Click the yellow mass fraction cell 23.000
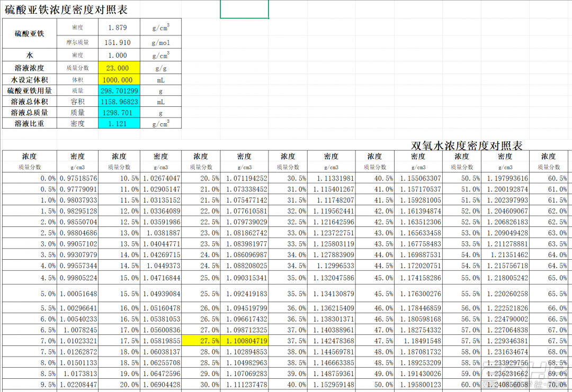The image size is (572, 392). pos(119,68)
